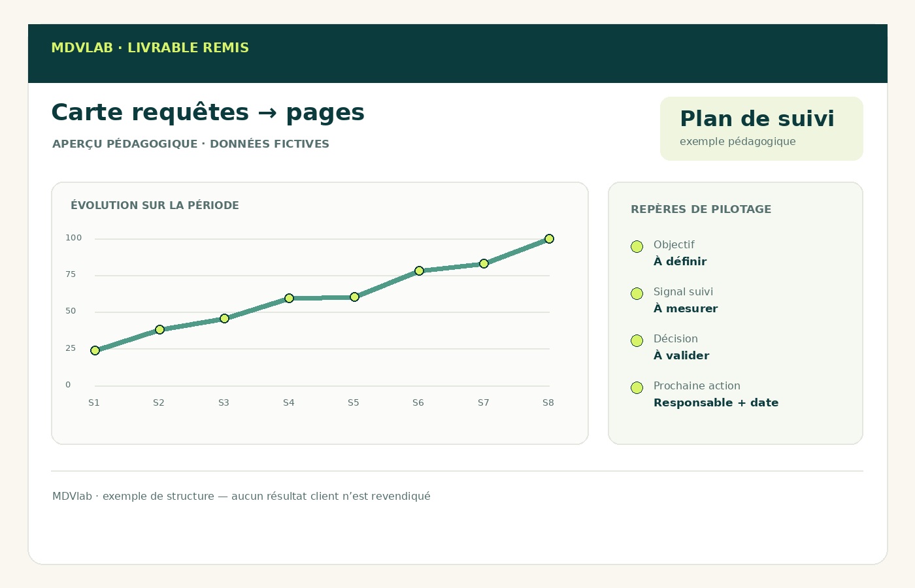Click the S6 data point on the chart
915x588 pixels.
point(419,270)
